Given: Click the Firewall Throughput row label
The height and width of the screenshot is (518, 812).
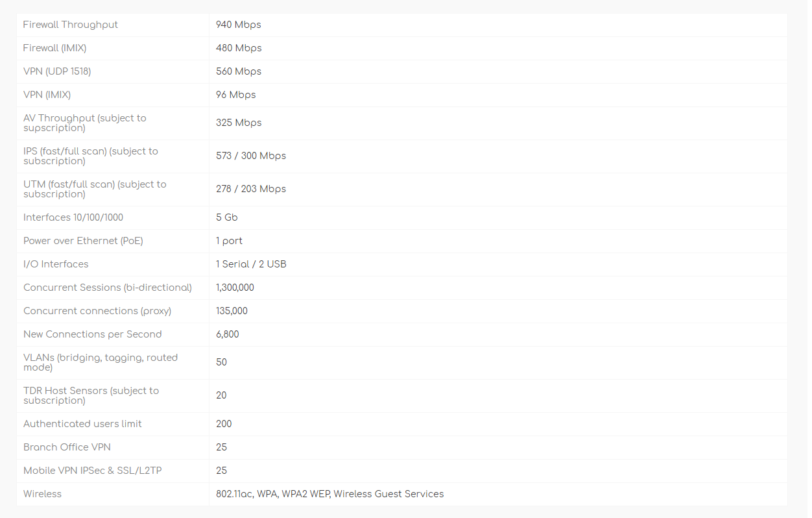Looking at the screenshot, I should [71, 25].
